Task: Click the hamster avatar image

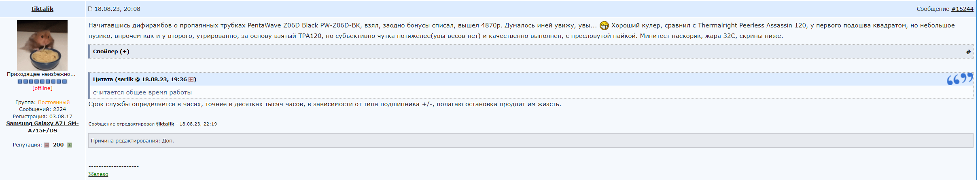Action: tap(42, 45)
